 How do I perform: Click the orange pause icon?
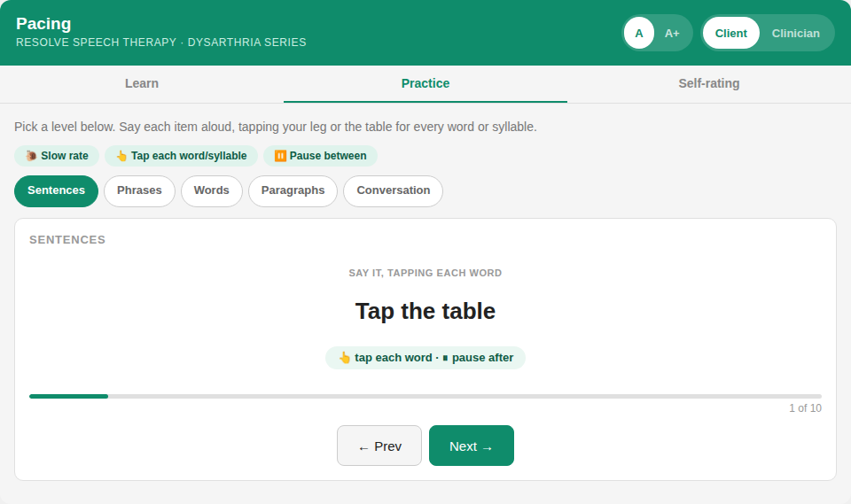(280, 156)
